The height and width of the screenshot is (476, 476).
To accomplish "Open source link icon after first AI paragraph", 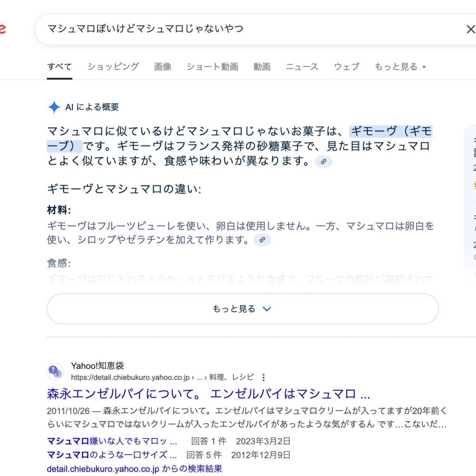I will click(324, 161).
